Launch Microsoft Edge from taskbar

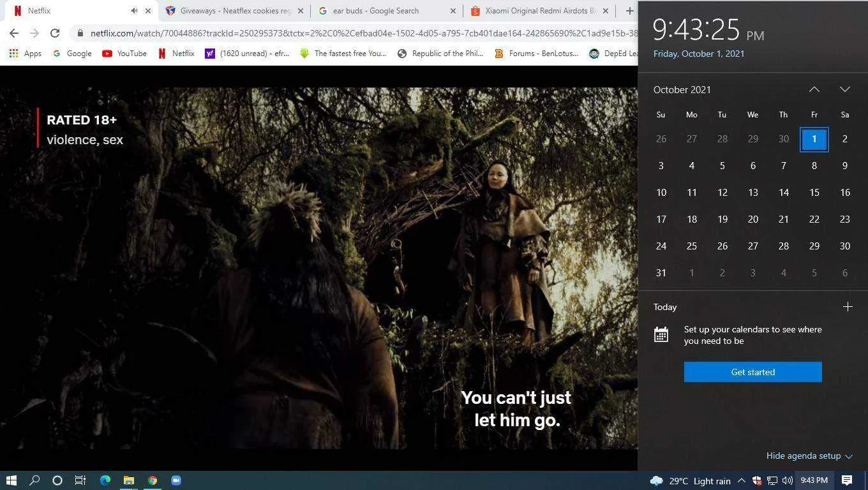[x=105, y=480]
